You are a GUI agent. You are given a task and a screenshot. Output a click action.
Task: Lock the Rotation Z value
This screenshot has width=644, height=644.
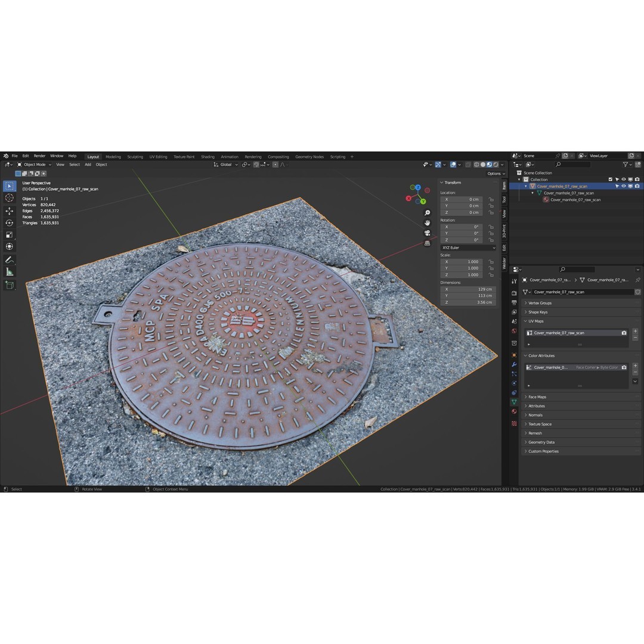pos(491,240)
